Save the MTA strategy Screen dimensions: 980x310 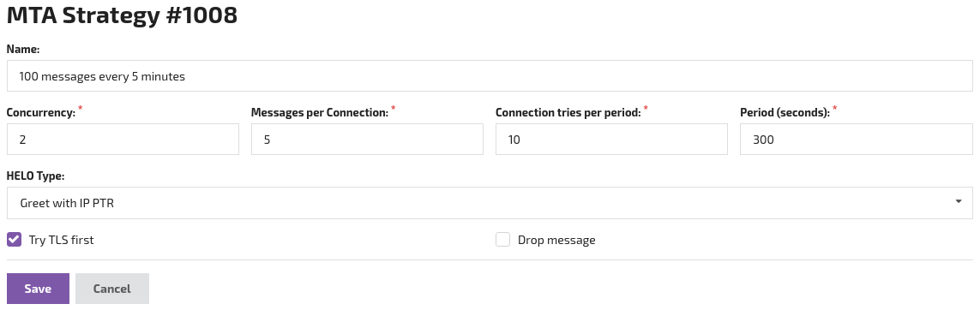(38, 289)
